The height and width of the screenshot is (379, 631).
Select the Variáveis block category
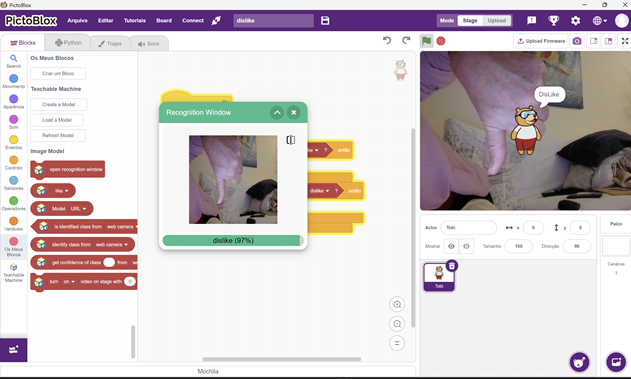14,224
